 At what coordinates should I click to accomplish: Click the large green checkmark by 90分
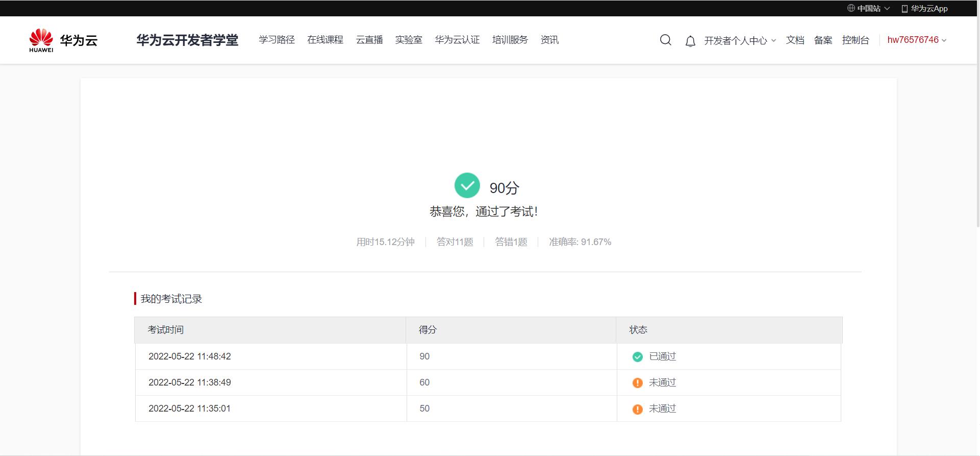467,185
